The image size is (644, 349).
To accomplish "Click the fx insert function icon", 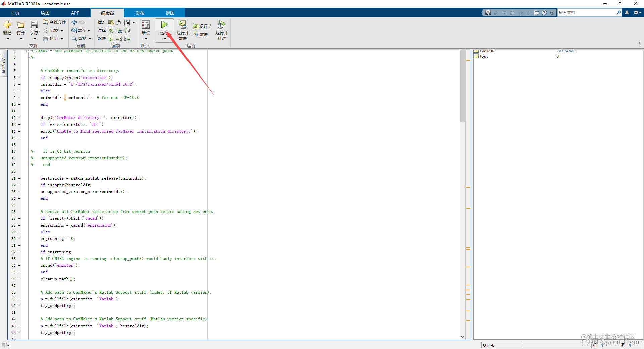I will tap(119, 22).
